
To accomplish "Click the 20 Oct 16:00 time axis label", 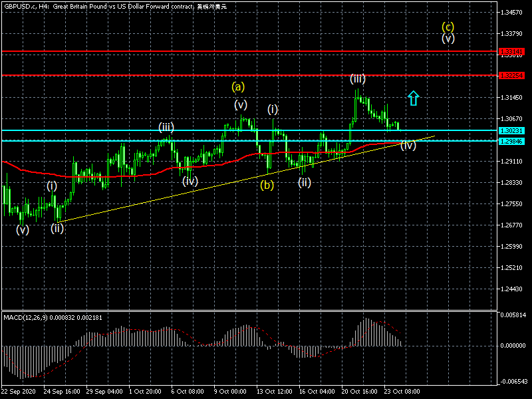I will click(x=360, y=392).
